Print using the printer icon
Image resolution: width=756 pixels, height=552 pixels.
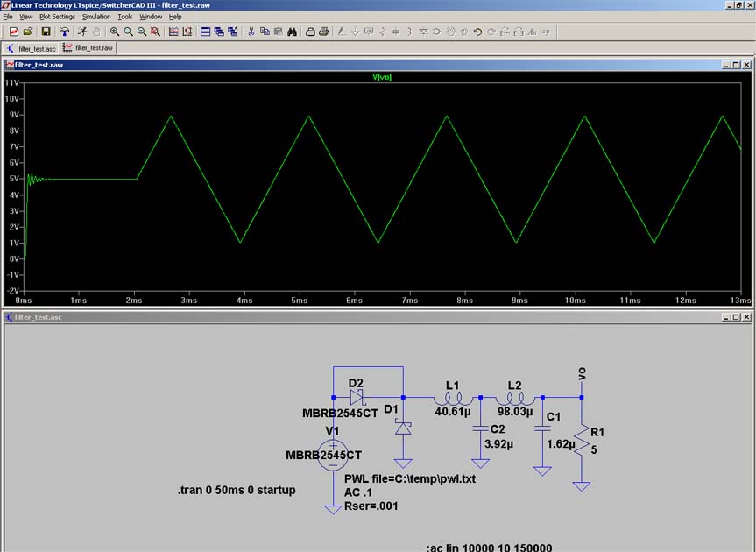coord(323,32)
